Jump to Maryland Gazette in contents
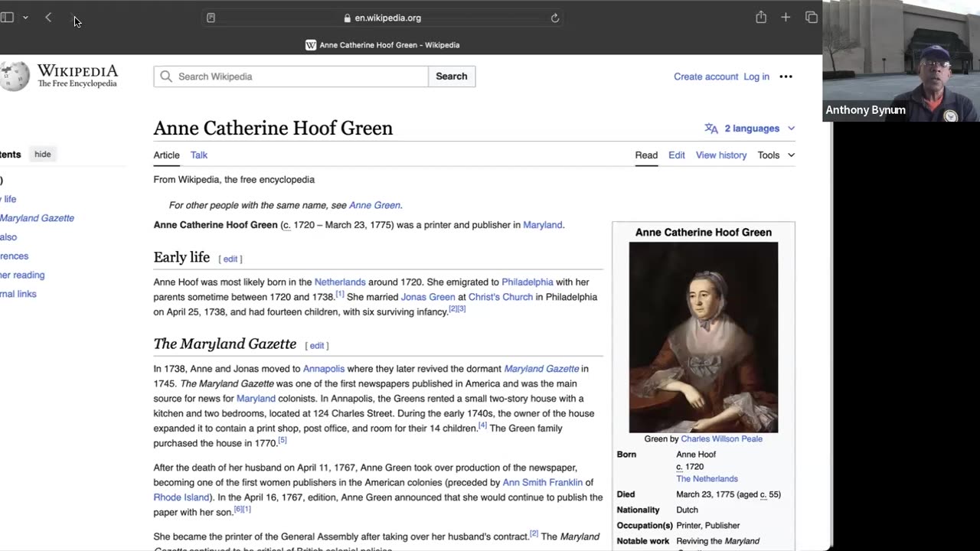Viewport: 980px width, 551px height. [x=37, y=218]
